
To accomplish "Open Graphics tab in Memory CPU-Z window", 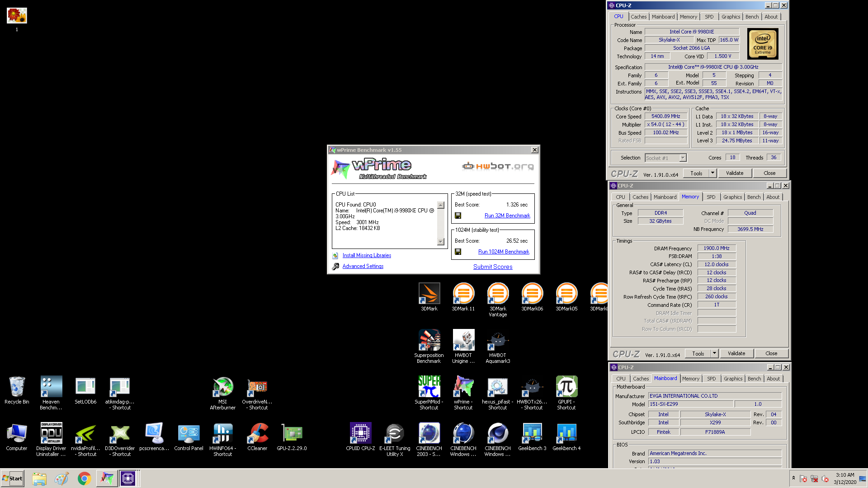I will click(x=733, y=197).
